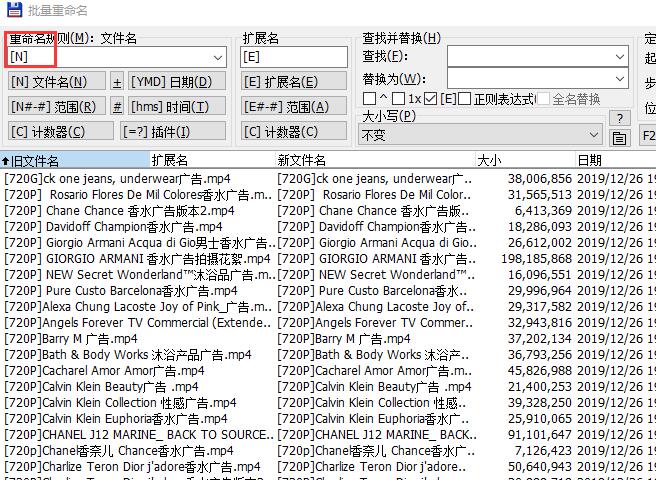The image size is (656, 480).
Task: Insert [N] 文件名 placeholder
Action: (56, 82)
